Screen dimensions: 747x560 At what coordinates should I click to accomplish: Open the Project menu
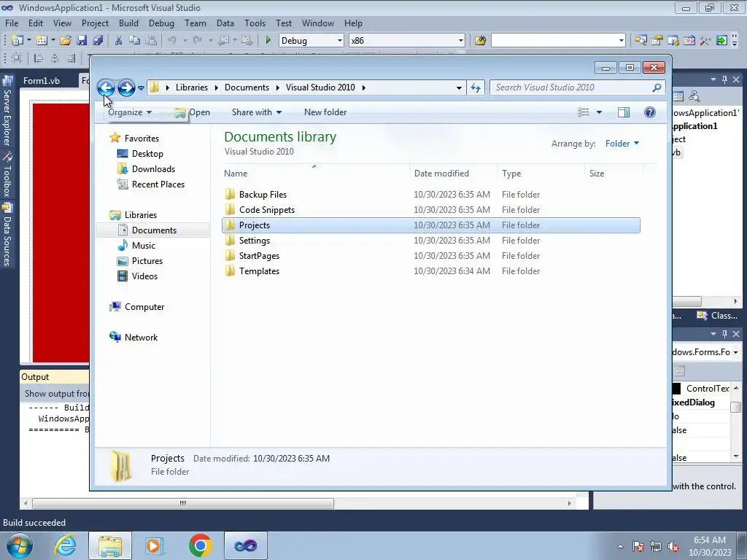(95, 23)
